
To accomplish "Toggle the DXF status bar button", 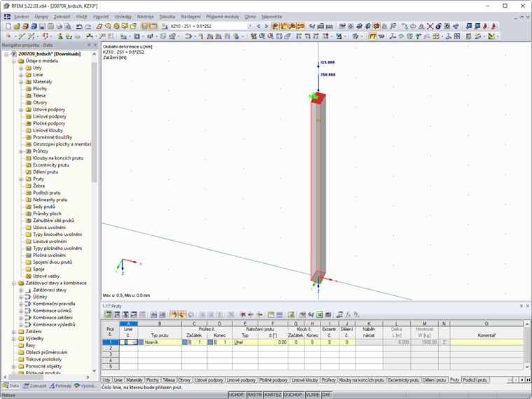I will 326,395.
